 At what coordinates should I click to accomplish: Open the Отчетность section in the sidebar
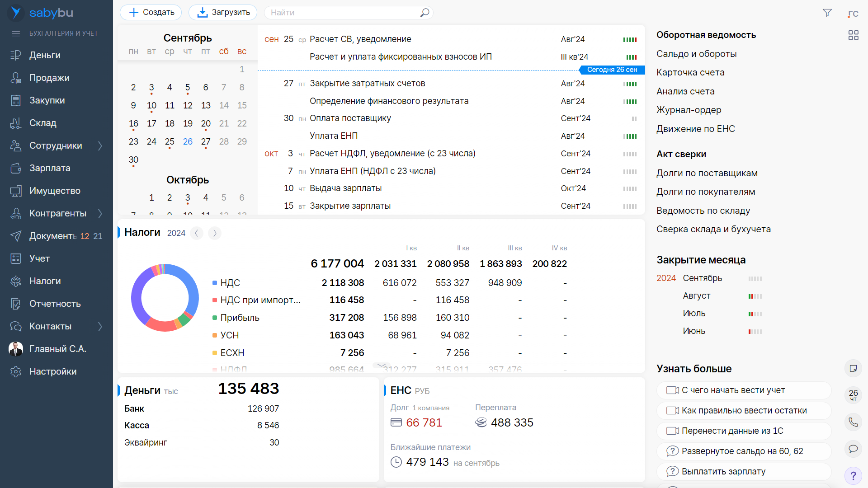[55, 304]
